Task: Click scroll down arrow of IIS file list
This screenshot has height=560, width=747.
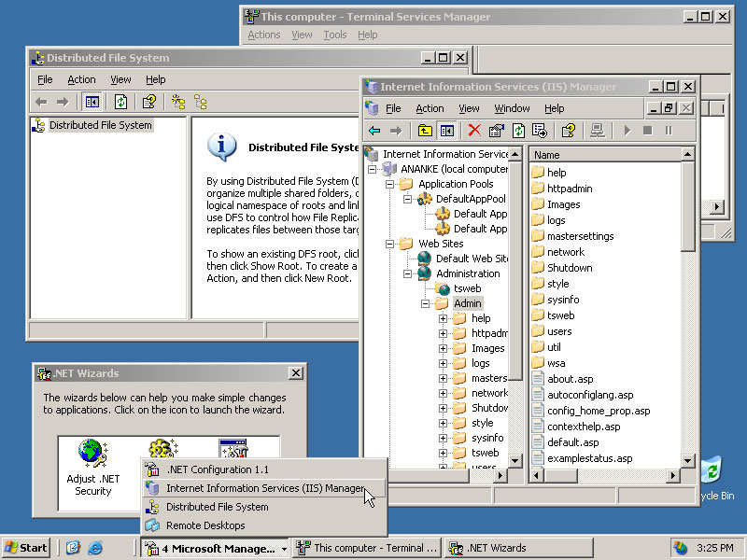Action: (x=687, y=460)
